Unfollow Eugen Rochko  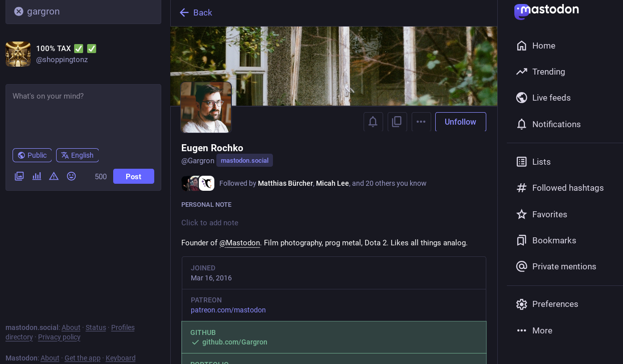click(460, 122)
